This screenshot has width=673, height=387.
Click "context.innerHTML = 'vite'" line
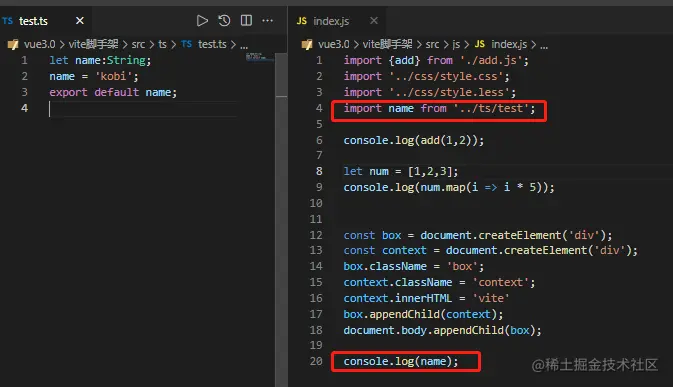tap(427, 298)
